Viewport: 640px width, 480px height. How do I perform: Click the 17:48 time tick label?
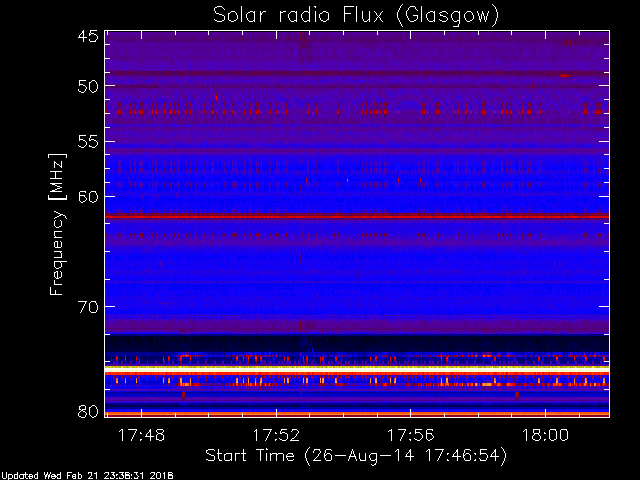pyautogui.click(x=141, y=435)
